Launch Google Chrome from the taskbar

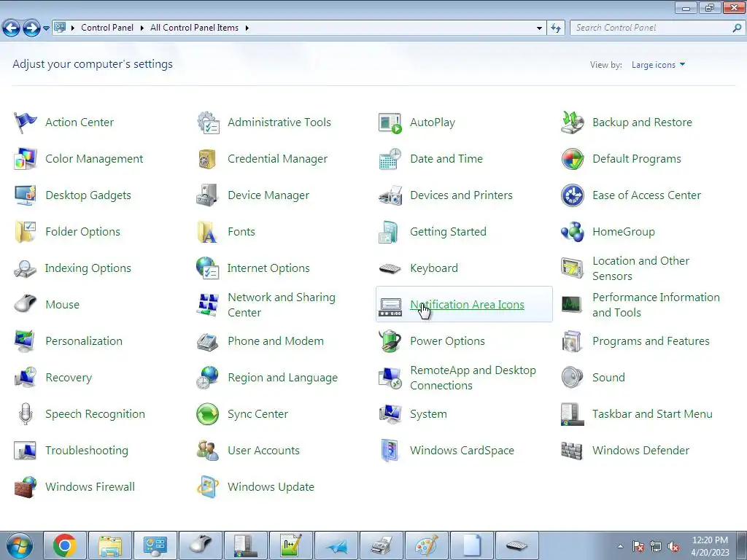pos(65,545)
